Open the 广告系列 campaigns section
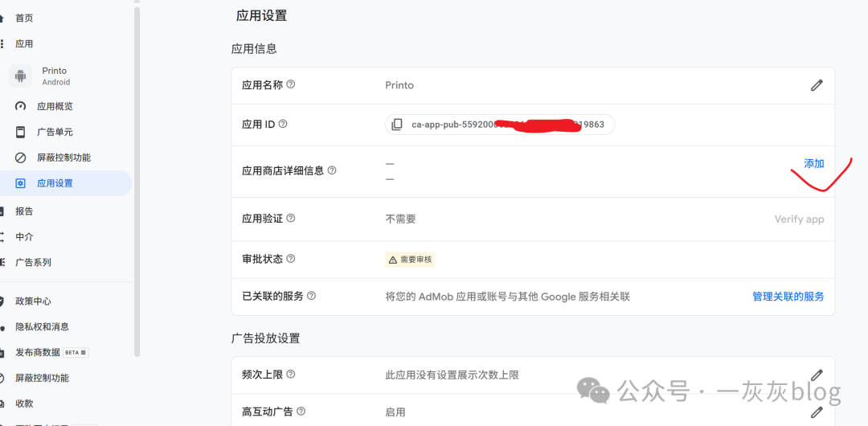This screenshot has width=868, height=426. [33, 262]
